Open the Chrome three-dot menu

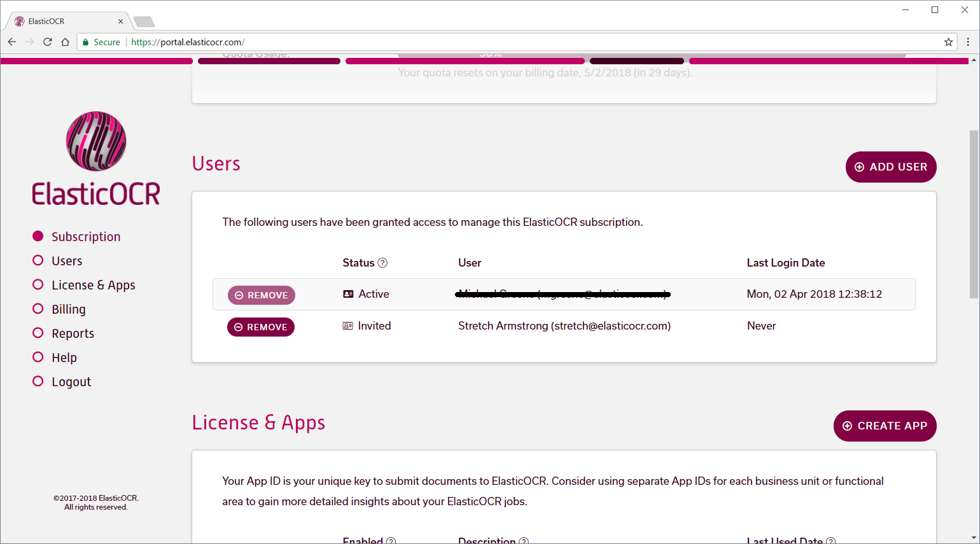point(968,42)
